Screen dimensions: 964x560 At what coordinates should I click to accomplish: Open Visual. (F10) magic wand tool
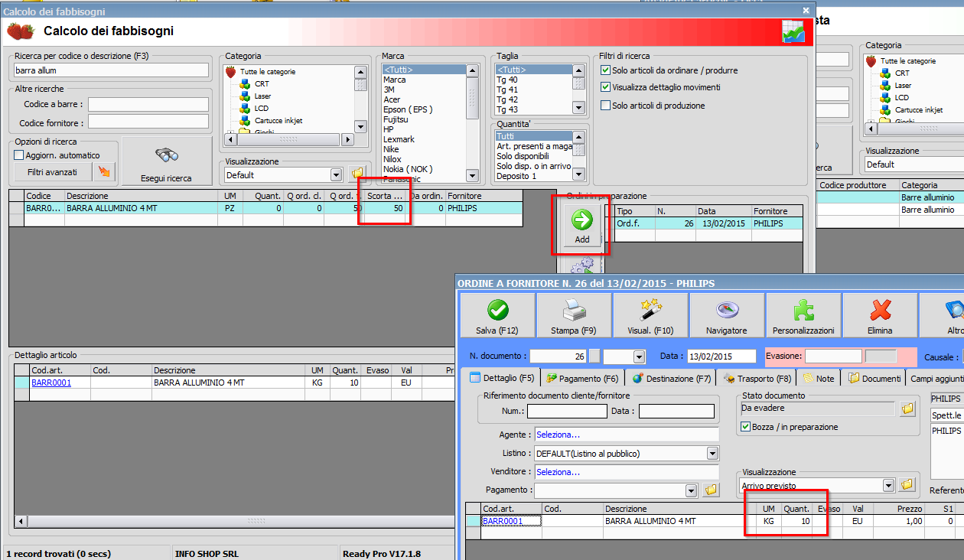650,315
